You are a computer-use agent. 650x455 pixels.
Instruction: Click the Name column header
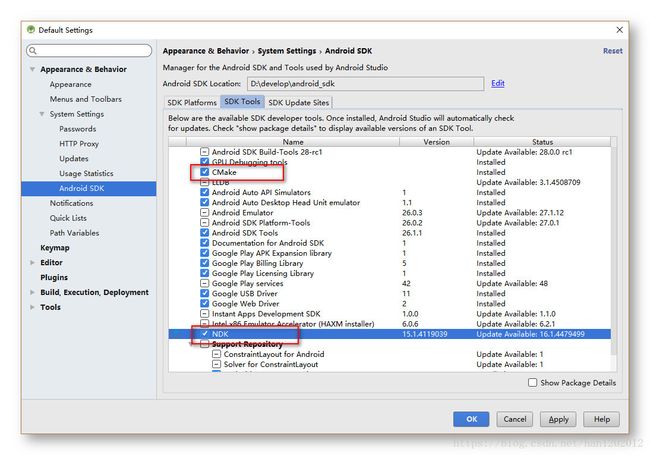[293, 142]
